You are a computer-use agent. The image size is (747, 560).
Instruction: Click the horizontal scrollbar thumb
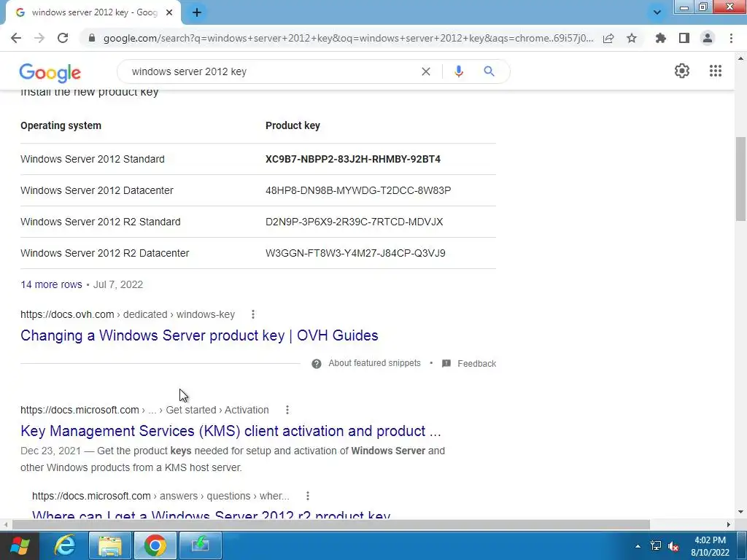pyautogui.click(x=331, y=525)
